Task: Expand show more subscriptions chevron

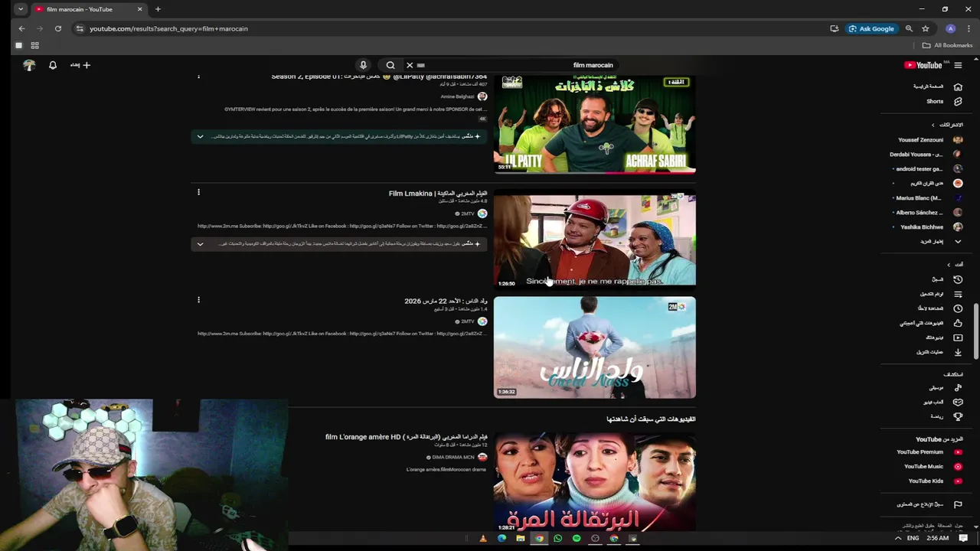Action: [x=958, y=242]
